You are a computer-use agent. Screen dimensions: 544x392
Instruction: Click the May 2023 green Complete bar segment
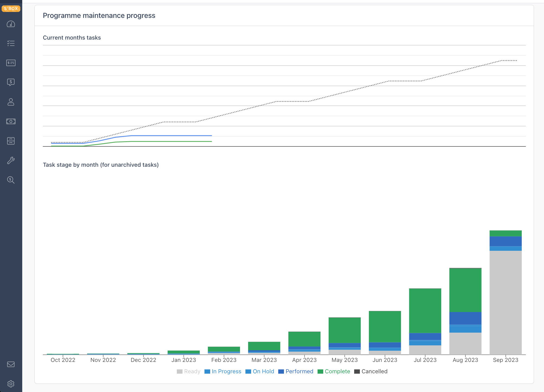pyautogui.click(x=345, y=330)
